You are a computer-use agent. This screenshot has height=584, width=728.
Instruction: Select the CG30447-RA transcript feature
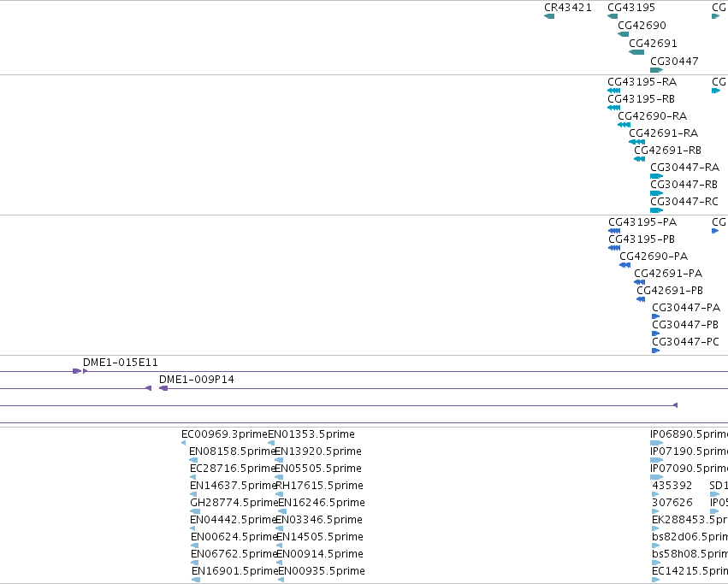click(x=656, y=176)
